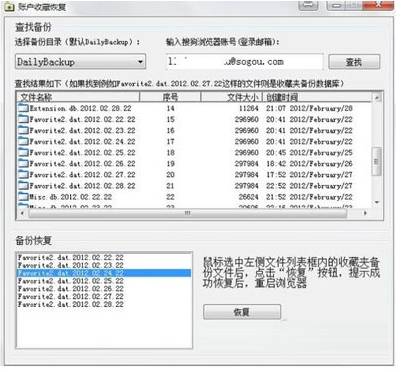The width and height of the screenshot is (401, 372).
Task: Click the sequence number 14 cell
Action: 170,108
